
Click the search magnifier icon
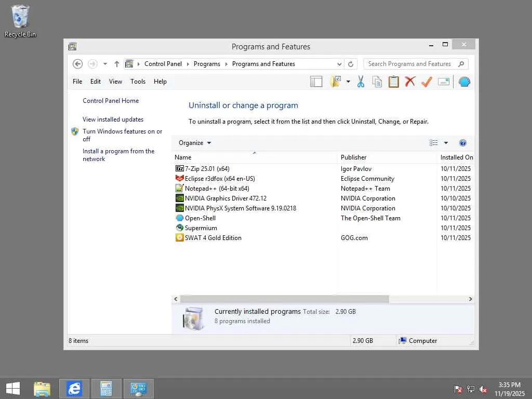(461, 64)
